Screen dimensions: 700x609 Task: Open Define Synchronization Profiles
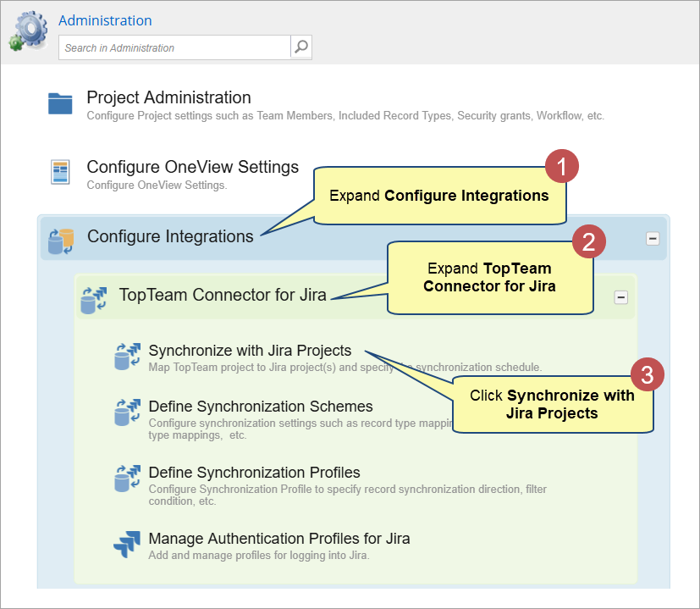(254, 473)
